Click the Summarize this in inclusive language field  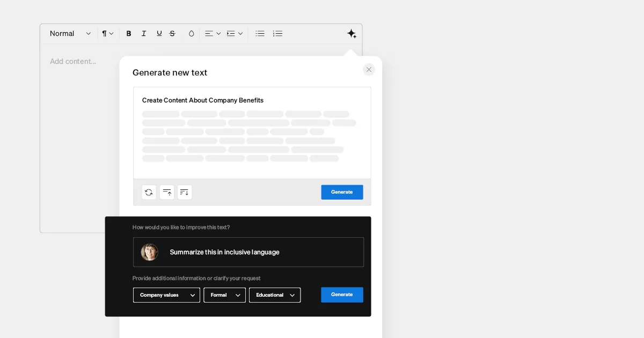click(248, 252)
